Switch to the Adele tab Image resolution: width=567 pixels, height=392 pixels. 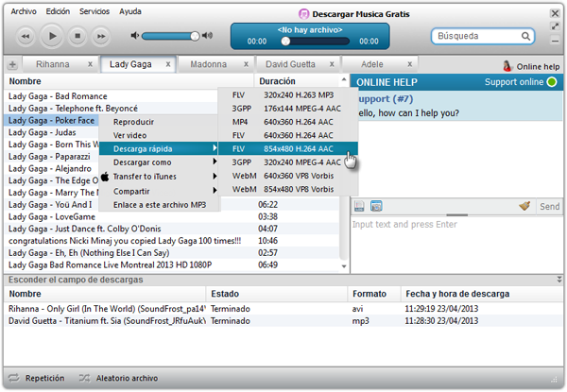tap(372, 64)
